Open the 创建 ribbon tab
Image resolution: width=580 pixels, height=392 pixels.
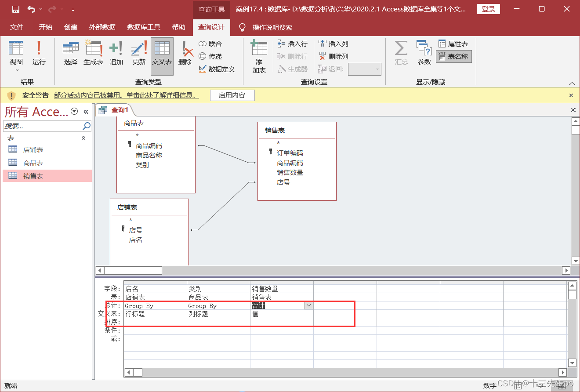(70, 27)
